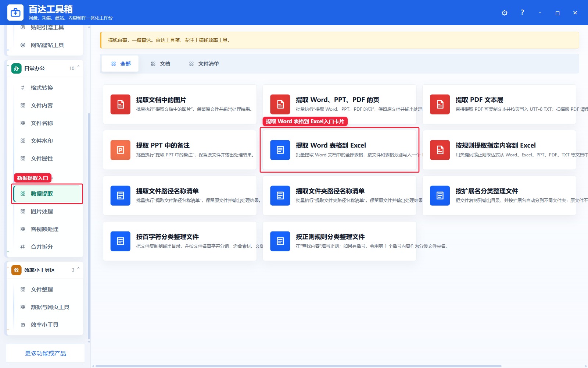Image resolution: width=588 pixels, height=368 pixels.
Task: Switch to the 文档 tab
Action: point(161,64)
